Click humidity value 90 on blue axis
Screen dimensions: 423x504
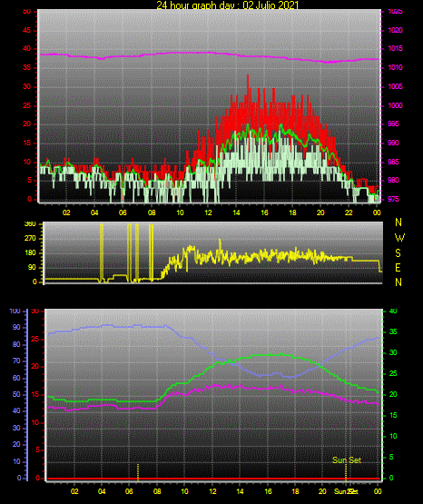[x=16, y=327]
